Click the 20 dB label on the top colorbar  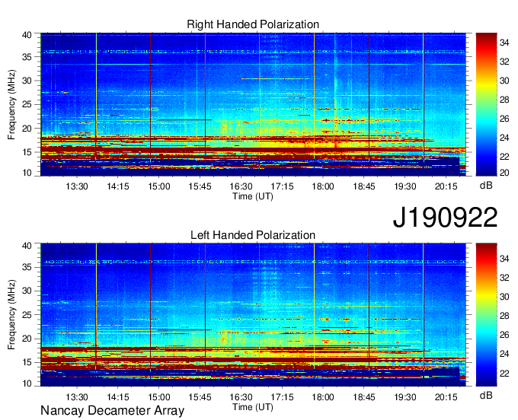(504, 173)
